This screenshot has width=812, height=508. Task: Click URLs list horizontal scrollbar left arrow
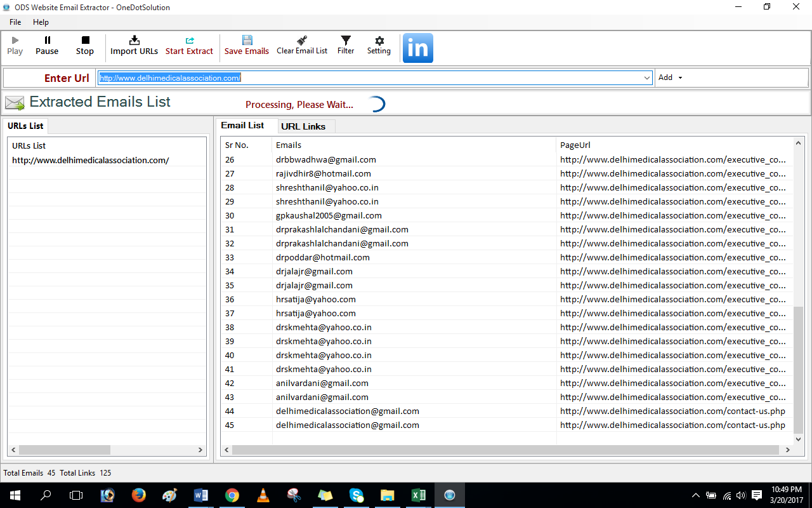click(13, 450)
